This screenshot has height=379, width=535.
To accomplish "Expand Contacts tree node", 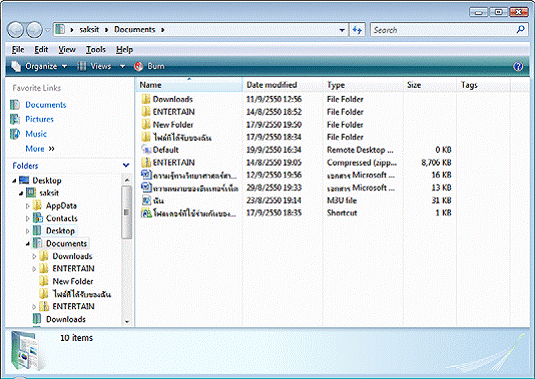I will point(28,218).
